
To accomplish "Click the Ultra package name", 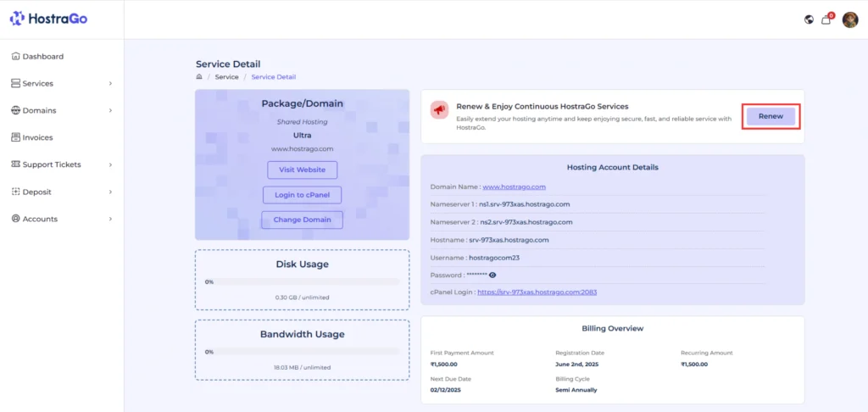I will [303, 135].
